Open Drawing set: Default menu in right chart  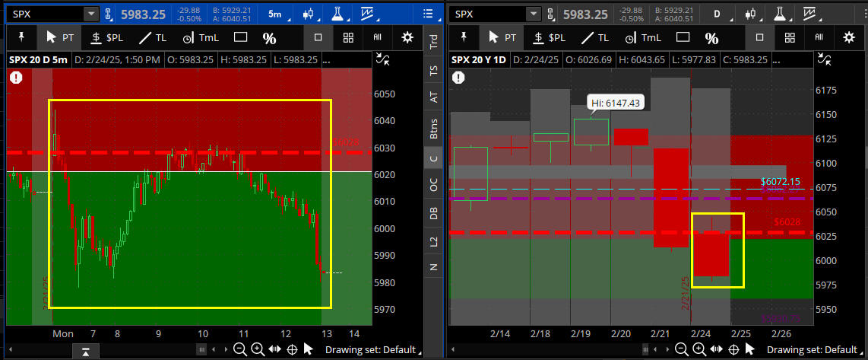pyautogui.click(x=813, y=349)
